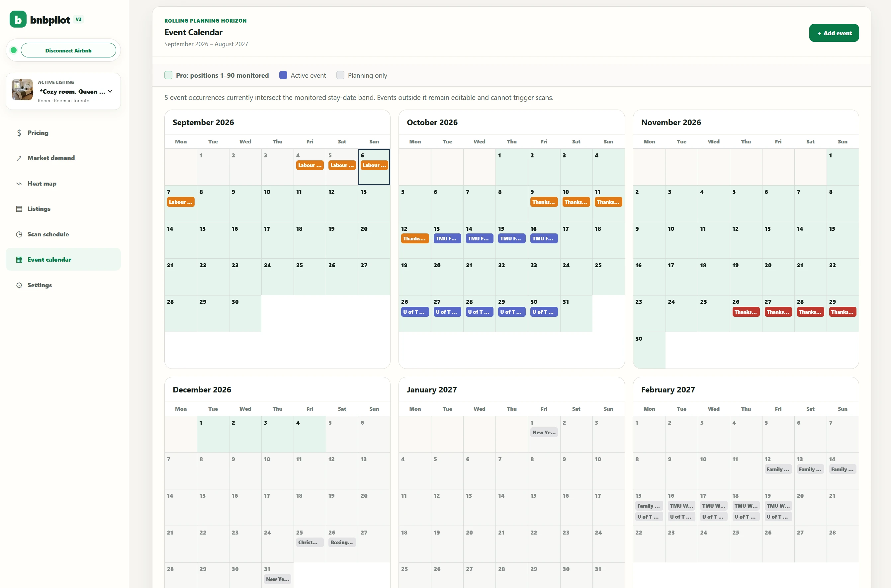891x588 pixels.
Task: Click the Heat map trend icon
Action: coord(19,184)
